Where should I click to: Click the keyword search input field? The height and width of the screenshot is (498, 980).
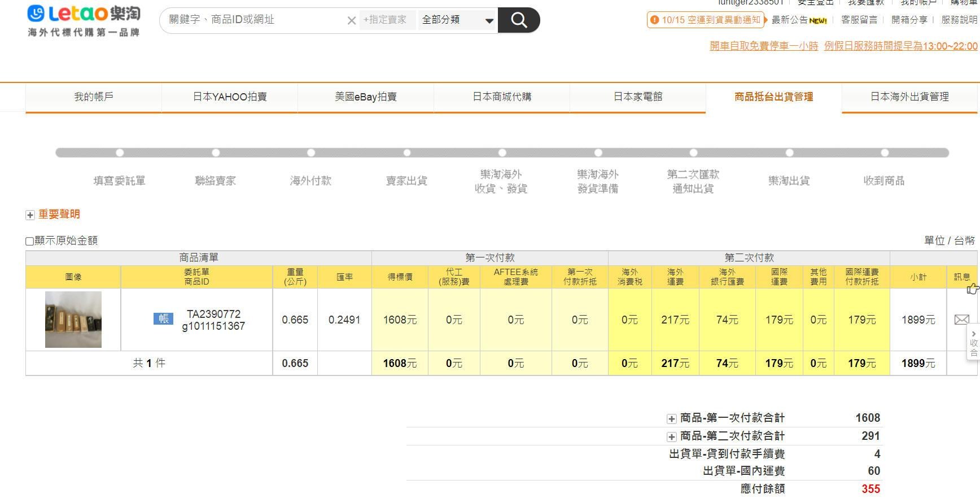click(254, 20)
